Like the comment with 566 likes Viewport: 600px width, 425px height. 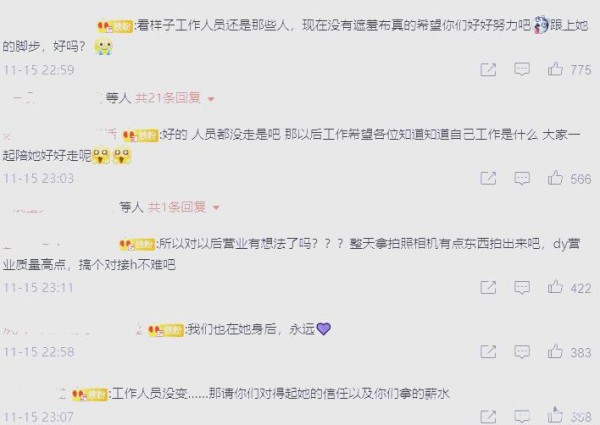pyautogui.click(x=555, y=178)
